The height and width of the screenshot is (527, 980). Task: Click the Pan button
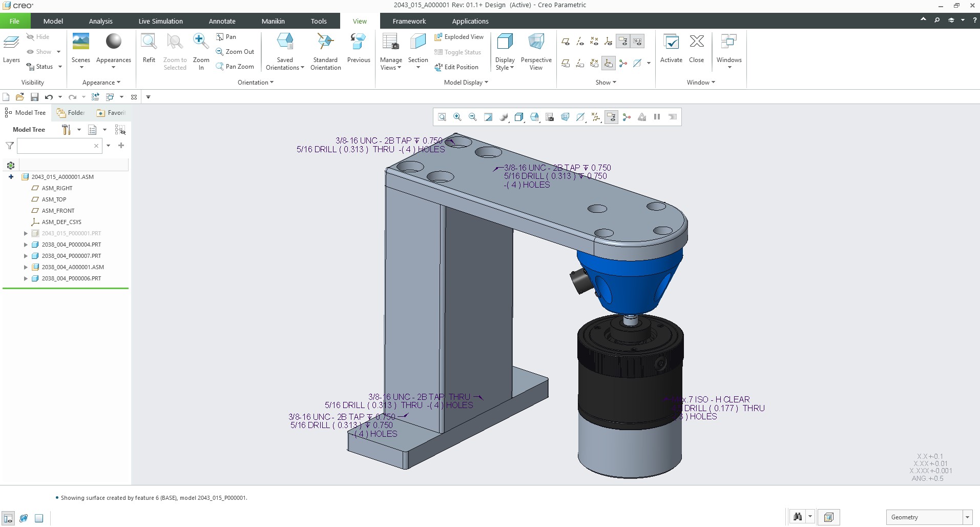[226, 37]
